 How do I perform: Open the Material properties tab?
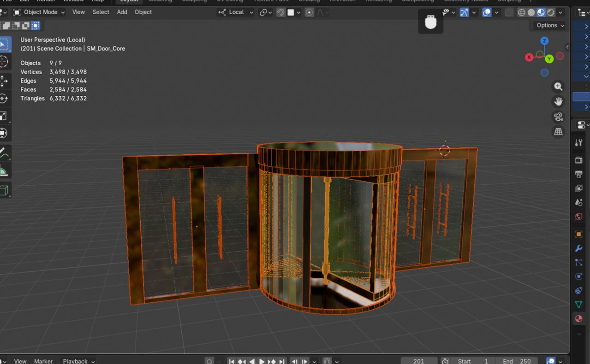coord(579,319)
